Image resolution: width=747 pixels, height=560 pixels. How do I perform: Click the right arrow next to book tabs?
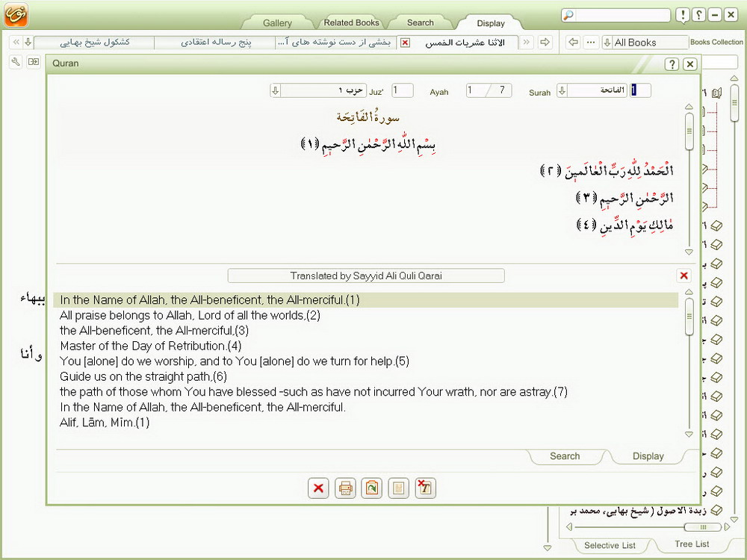[x=545, y=42]
